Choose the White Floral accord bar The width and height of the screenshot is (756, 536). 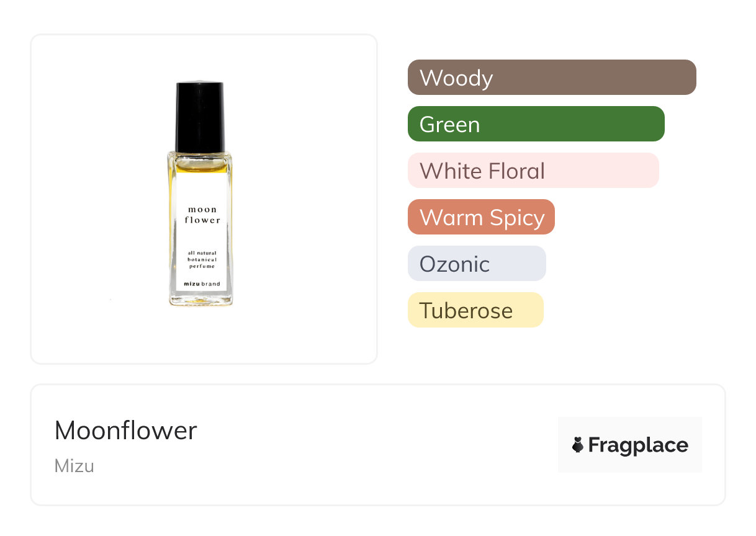533,171
